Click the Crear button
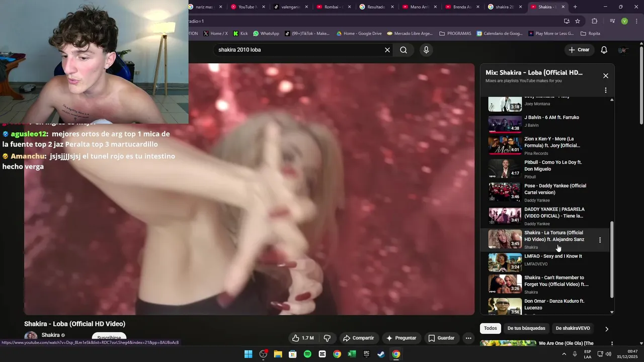644x362 pixels. (x=579, y=50)
